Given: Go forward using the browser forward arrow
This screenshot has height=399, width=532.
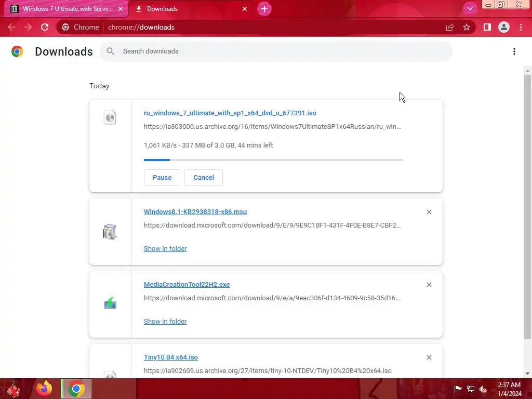Looking at the screenshot, I should pyautogui.click(x=28, y=27).
